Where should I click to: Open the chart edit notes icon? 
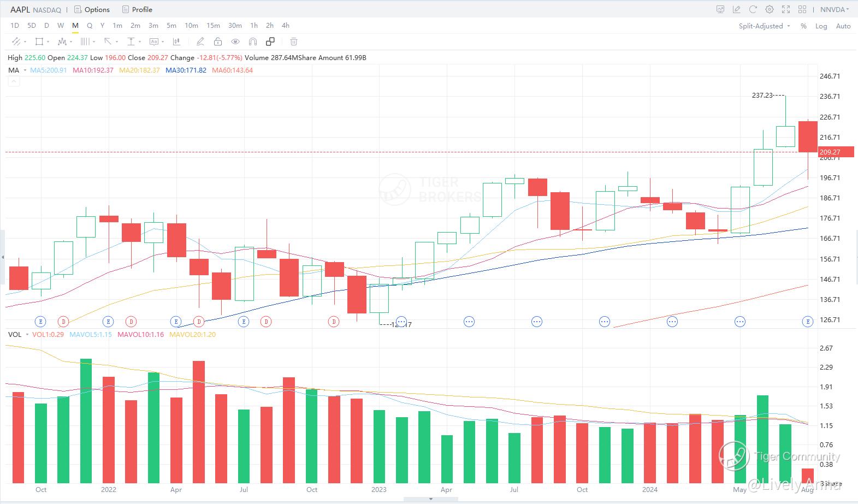pyautogui.click(x=737, y=9)
